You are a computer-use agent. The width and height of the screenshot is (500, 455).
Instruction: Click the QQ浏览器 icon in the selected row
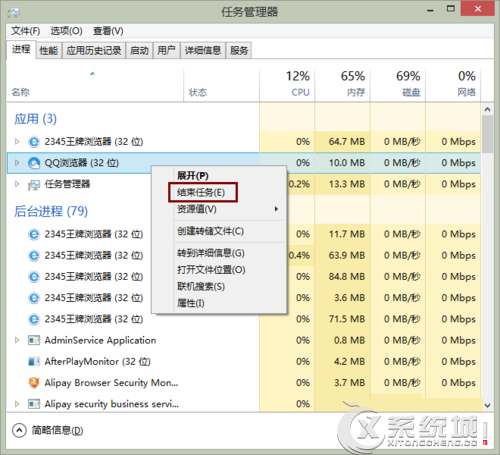[x=34, y=163]
